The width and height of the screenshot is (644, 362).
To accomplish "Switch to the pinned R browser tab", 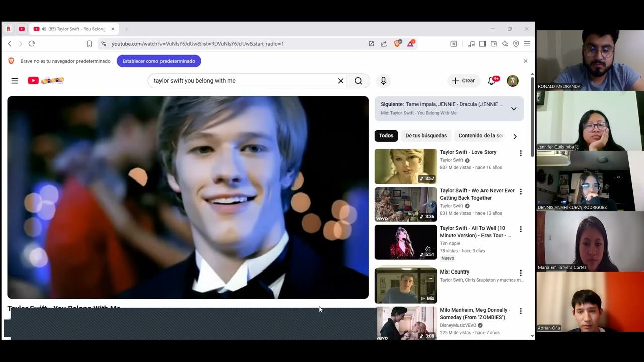I will pyautogui.click(x=8, y=29).
